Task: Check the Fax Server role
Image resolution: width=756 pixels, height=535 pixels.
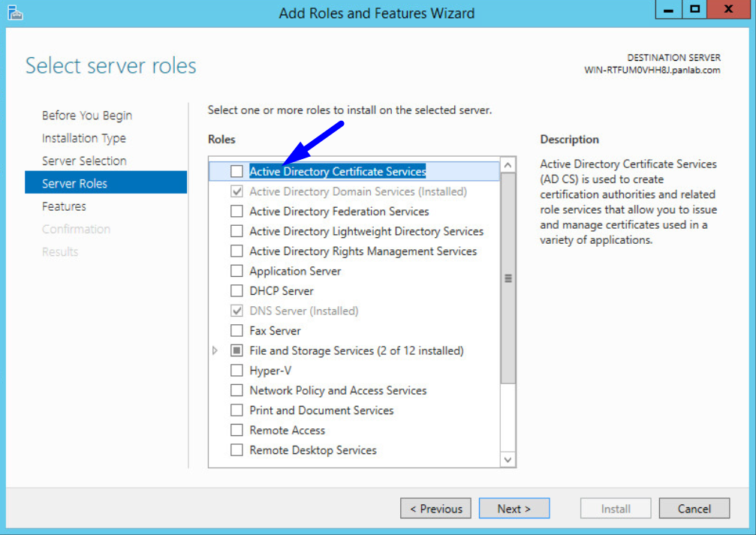Action: pos(236,331)
